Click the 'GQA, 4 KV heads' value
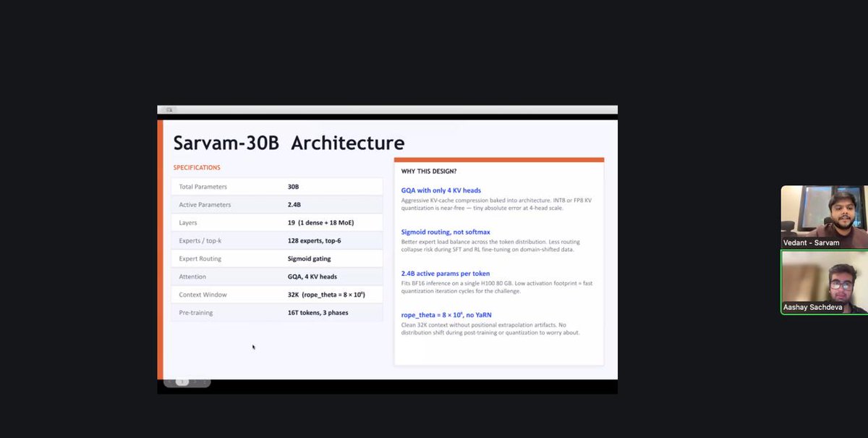868x438 pixels. (x=312, y=277)
